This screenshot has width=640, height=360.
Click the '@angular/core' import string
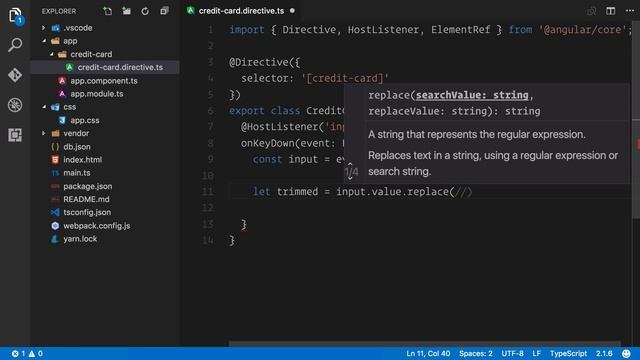pyautogui.click(x=582, y=29)
